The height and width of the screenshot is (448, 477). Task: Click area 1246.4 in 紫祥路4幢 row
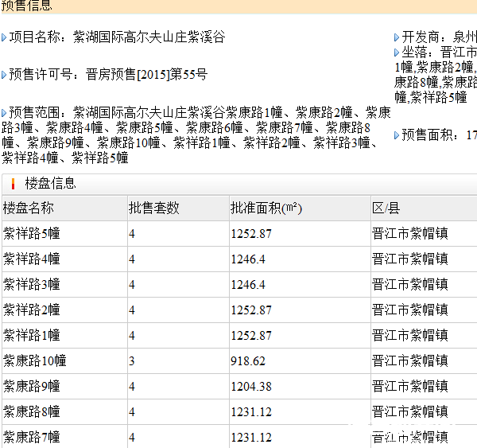tap(248, 259)
